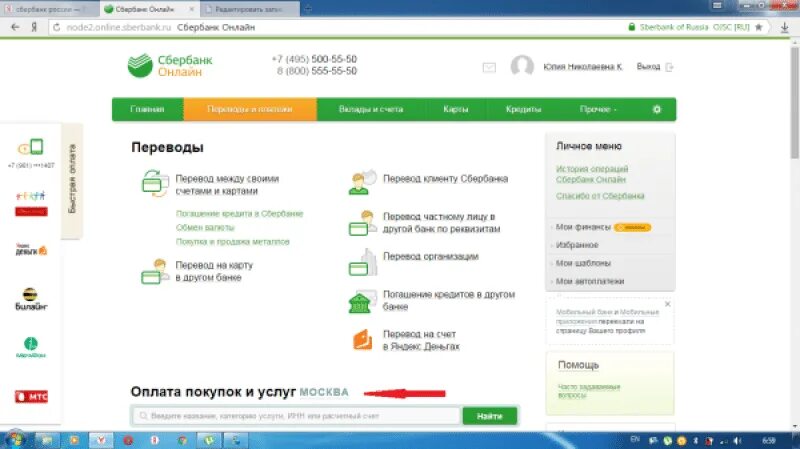The width and height of the screenshot is (800, 449).
Task: Select the Beeline quick payment icon
Action: (x=31, y=299)
